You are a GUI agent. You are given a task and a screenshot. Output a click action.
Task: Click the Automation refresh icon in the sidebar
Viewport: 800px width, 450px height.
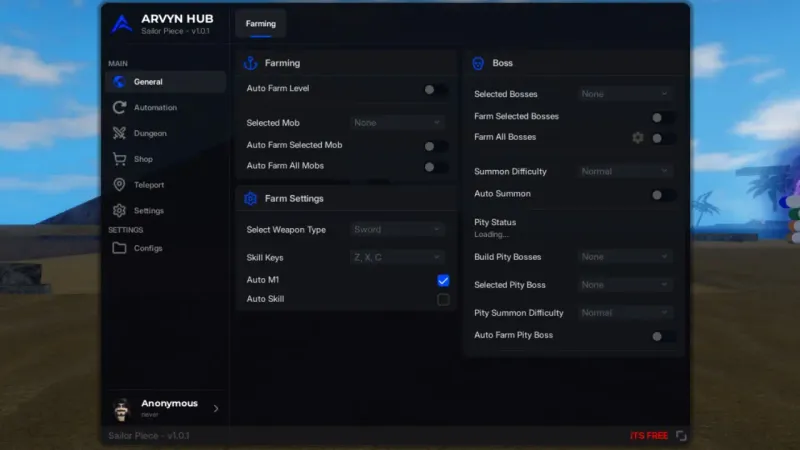(119, 107)
